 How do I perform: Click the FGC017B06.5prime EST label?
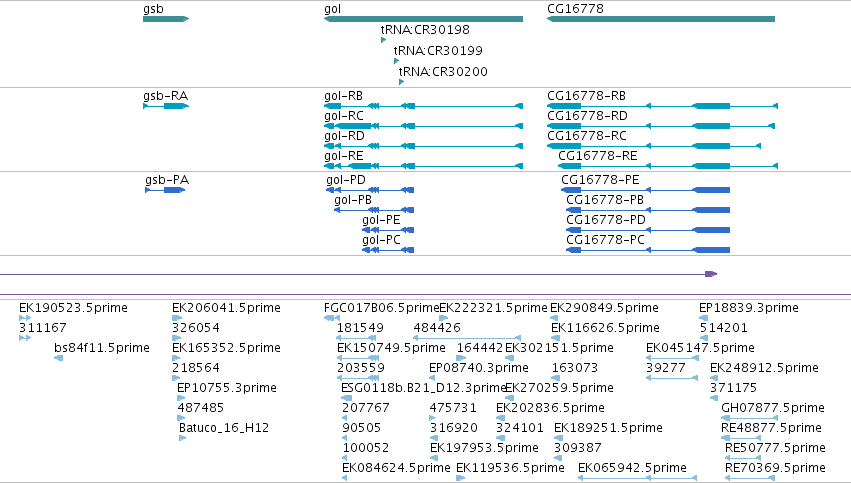click(x=382, y=308)
